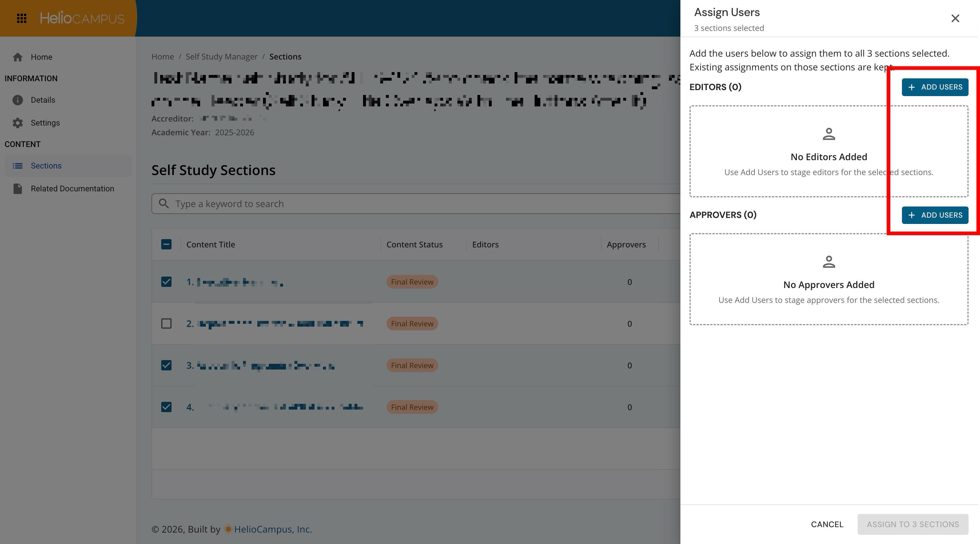Click the Final Review badge in row 4
The height and width of the screenshot is (544, 980).
[x=412, y=407]
